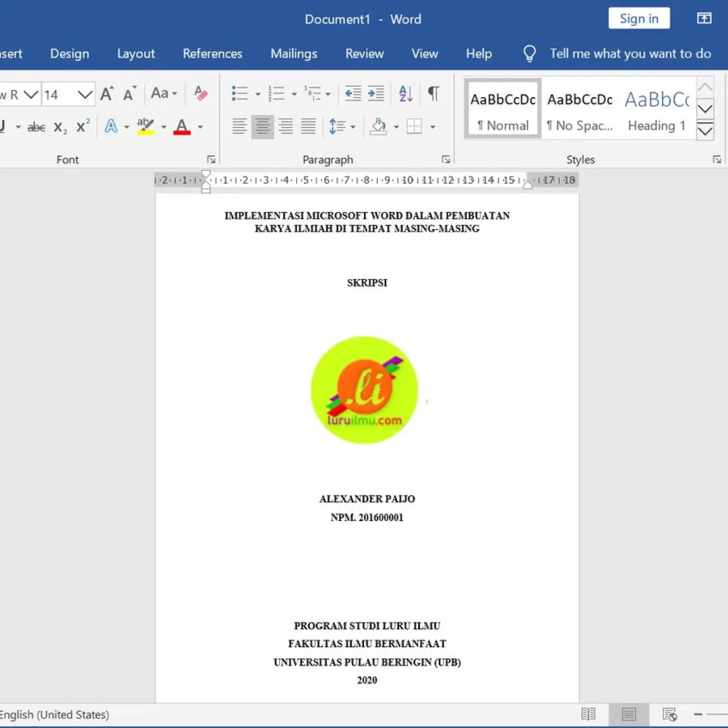Apply Text Effects letter A icon
Screen dimensions: 728x728
(111, 126)
